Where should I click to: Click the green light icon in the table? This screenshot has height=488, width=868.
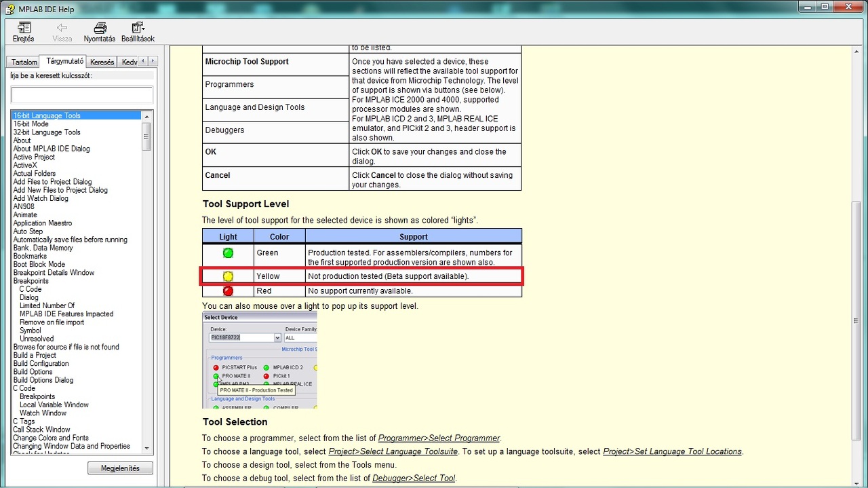coord(228,253)
